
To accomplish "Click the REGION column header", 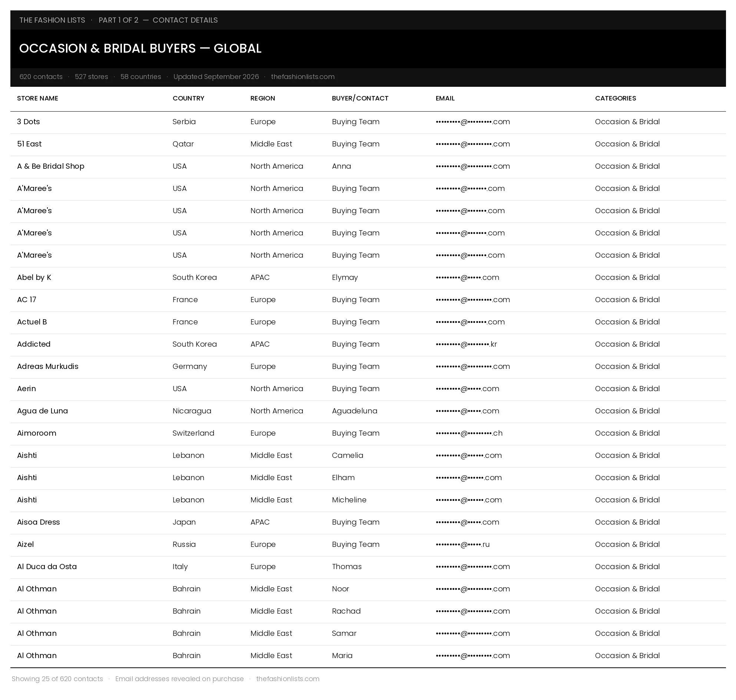I will tap(263, 98).
